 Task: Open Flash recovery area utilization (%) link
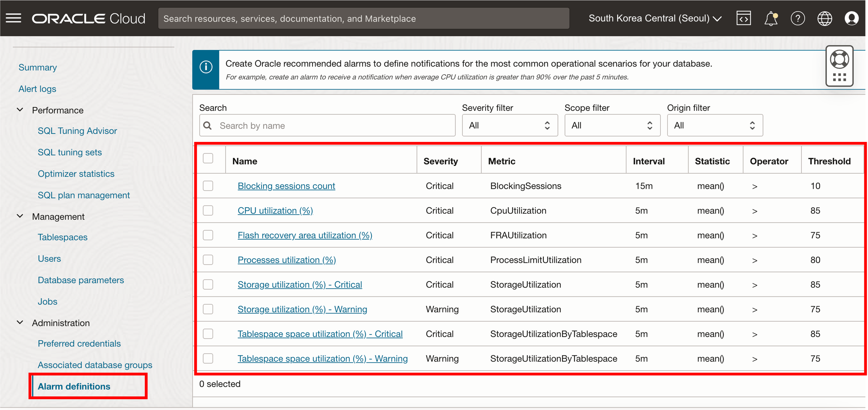305,235
